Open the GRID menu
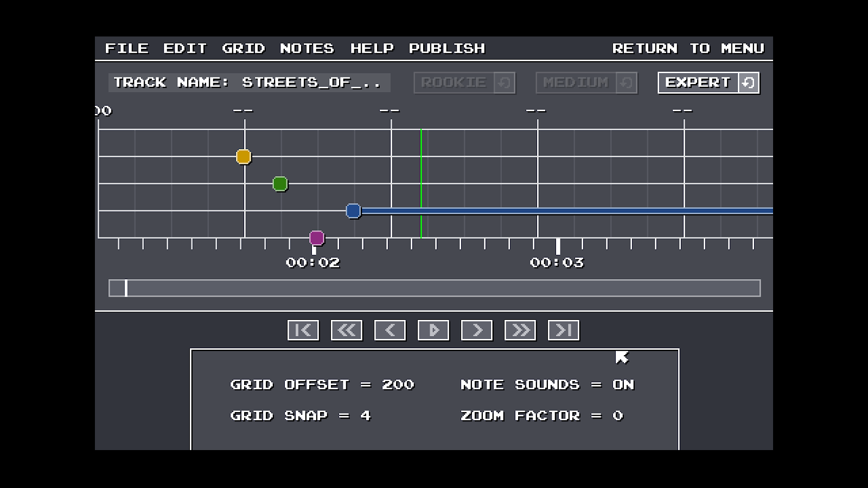The height and width of the screenshot is (488, 868). (x=244, y=48)
